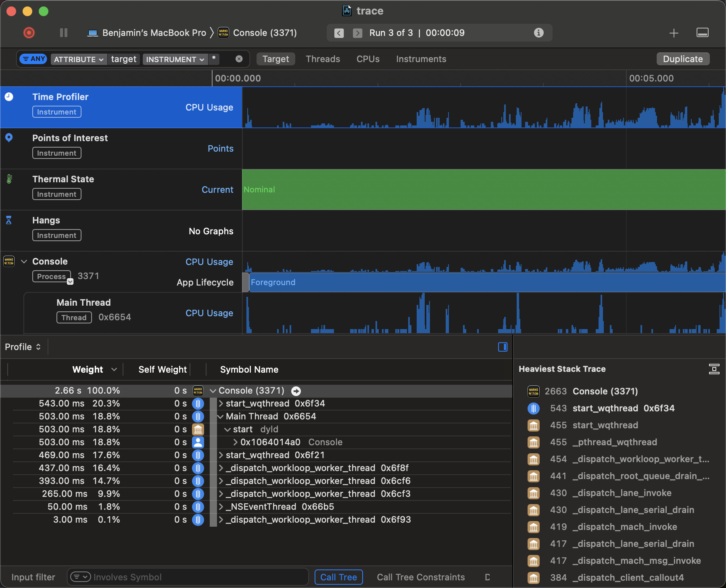Toggle the bottom detail pane button
726x588 pixels.
coord(703,33)
